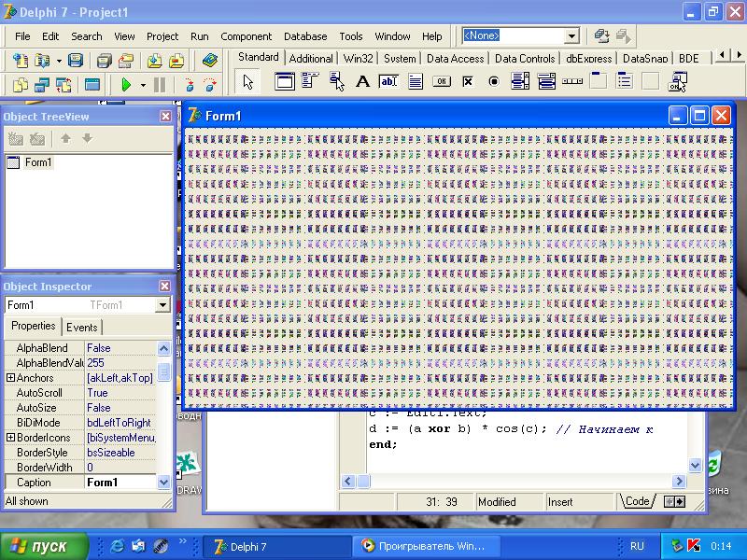Screen dimensions: 747x560
Task: Click Toggle Form/Unit toolbar icon
Action: pyautogui.click(x=63, y=85)
